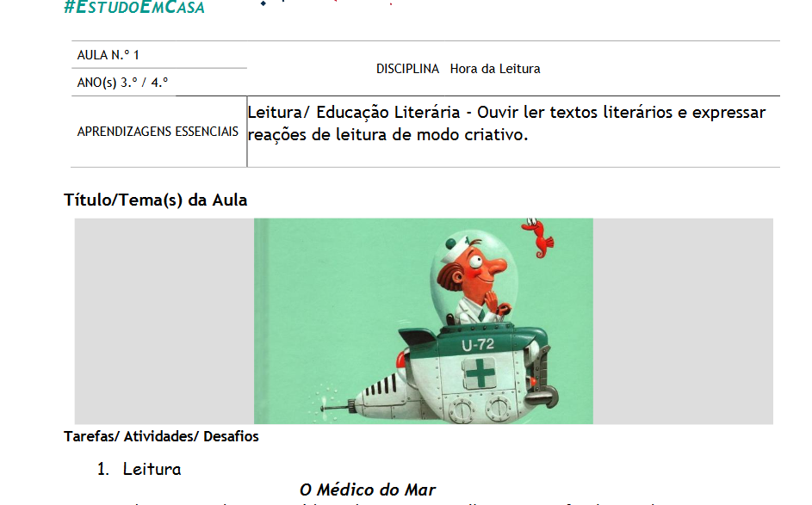Click the ANO(s) 3.º / 4.º cell
Image resolution: width=812 pixels, height=505 pixels.
pos(159,83)
